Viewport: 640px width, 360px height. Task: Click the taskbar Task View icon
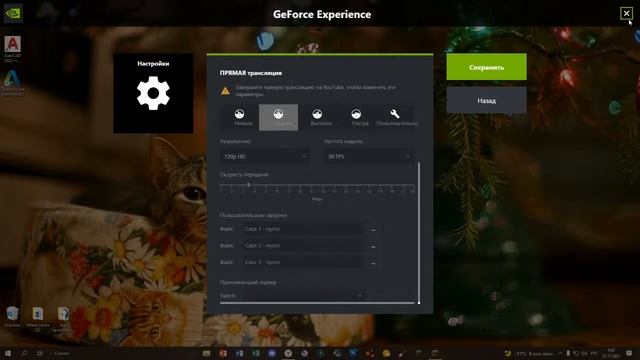[x=40, y=353]
